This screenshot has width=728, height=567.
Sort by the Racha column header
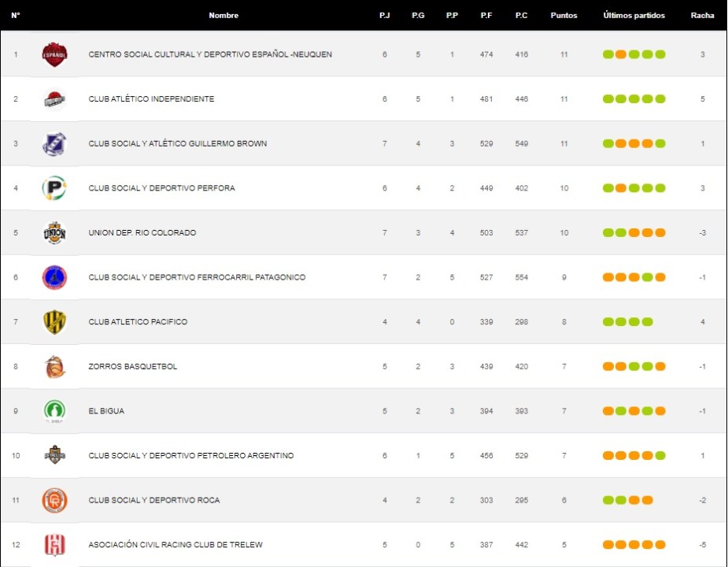tap(702, 16)
